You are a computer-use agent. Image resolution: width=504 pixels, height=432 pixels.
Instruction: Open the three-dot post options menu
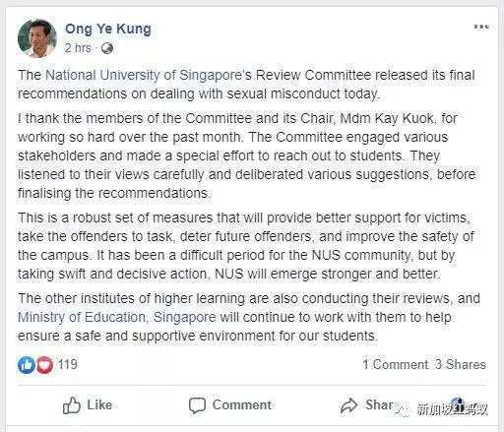point(481,27)
